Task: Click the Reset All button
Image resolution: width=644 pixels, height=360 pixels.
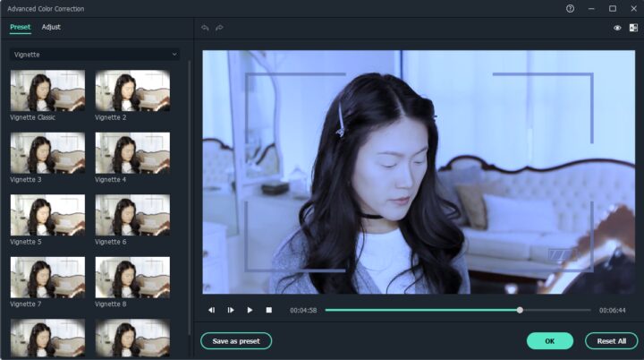Action: 611,341
